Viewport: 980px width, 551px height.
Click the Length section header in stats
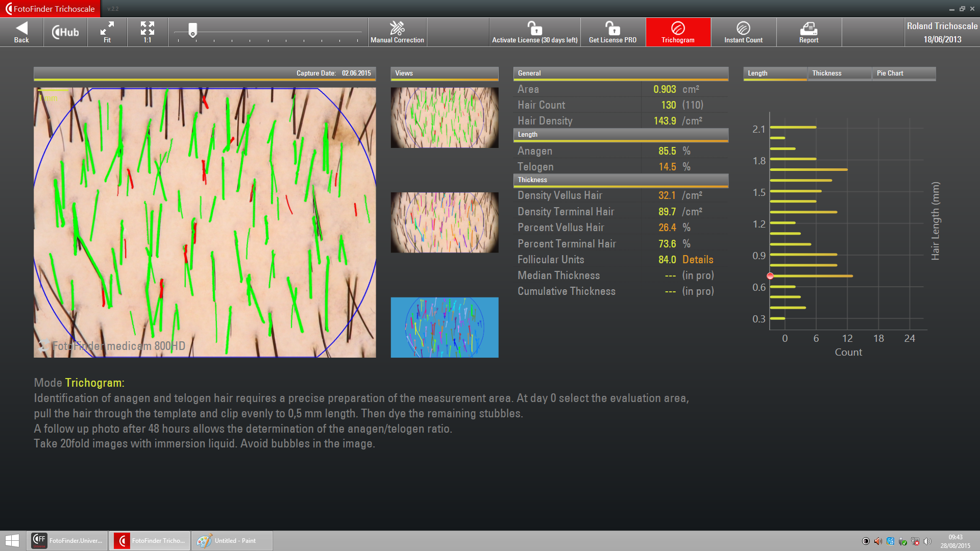point(621,135)
